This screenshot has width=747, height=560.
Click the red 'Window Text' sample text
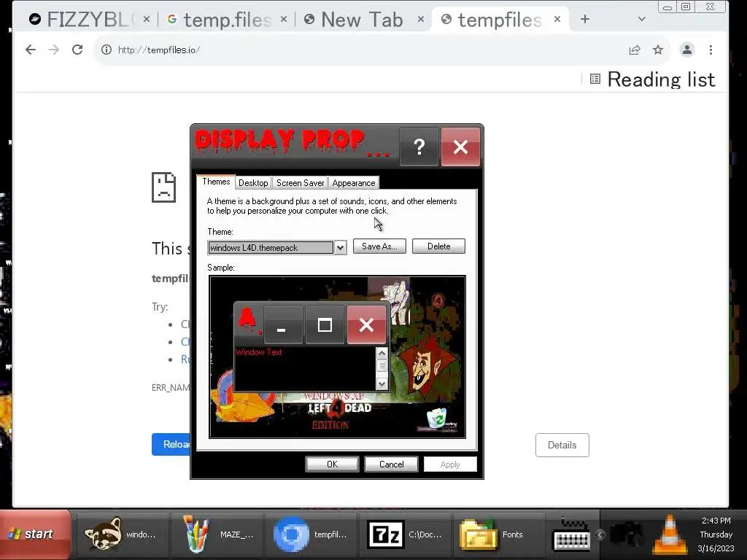(259, 352)
